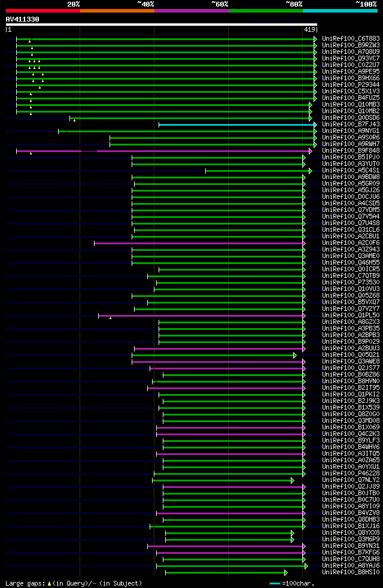The image size is (383, 588).
Task: Select UniRef100_Q46H55 label
Action: [351, 263]
